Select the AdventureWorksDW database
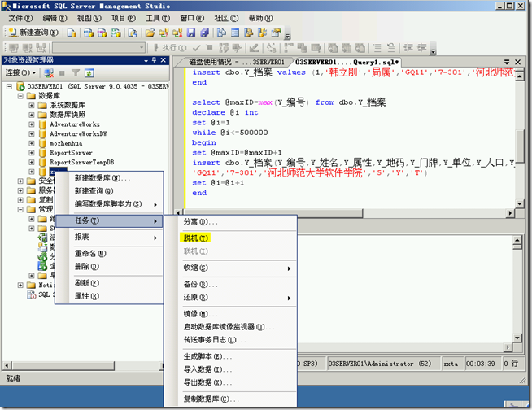Screen dimensions: 532x410 78,133
